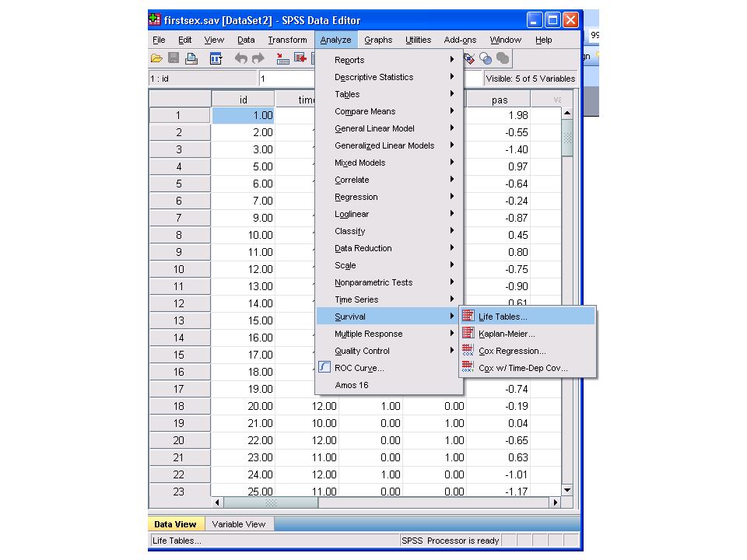Open the Dialog Recall toolbar icon
Image resolution: width=747 pixels, height=560 pixels.
[216, 58]
